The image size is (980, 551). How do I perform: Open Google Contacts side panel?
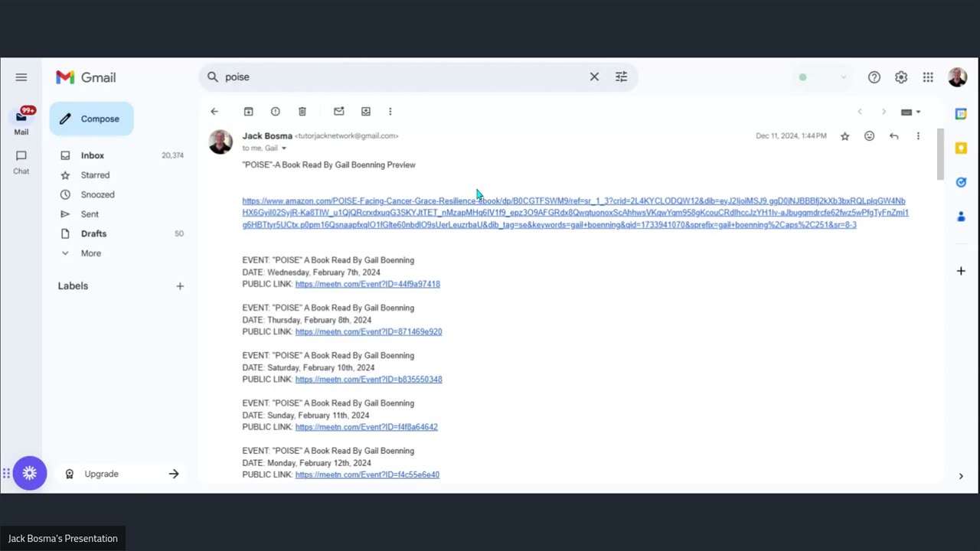(x=961, y=217)
